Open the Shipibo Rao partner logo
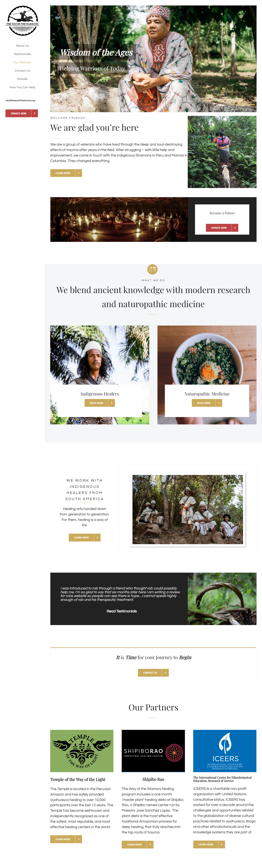The height and width of the screenshot is (868, 262). coord(153,751)
